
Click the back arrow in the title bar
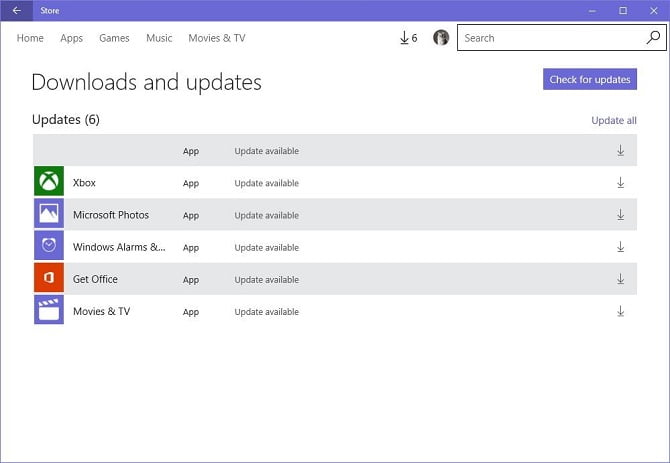pos(17,10)
